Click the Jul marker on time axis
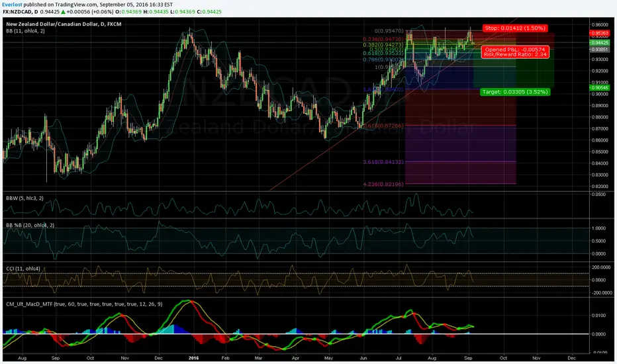The height and width of the screenshot is (364, 617). click(x=399, y=358)
